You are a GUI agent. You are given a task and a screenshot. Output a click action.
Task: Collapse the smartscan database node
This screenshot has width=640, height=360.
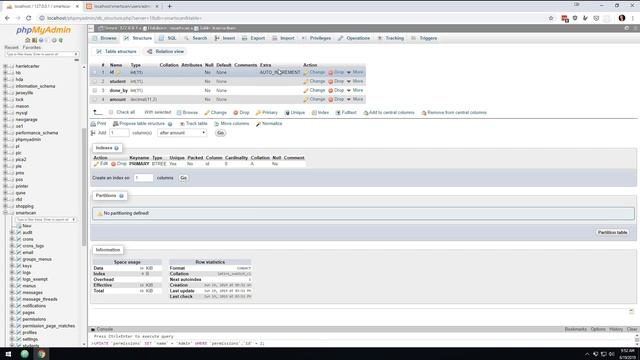point(5,213)
